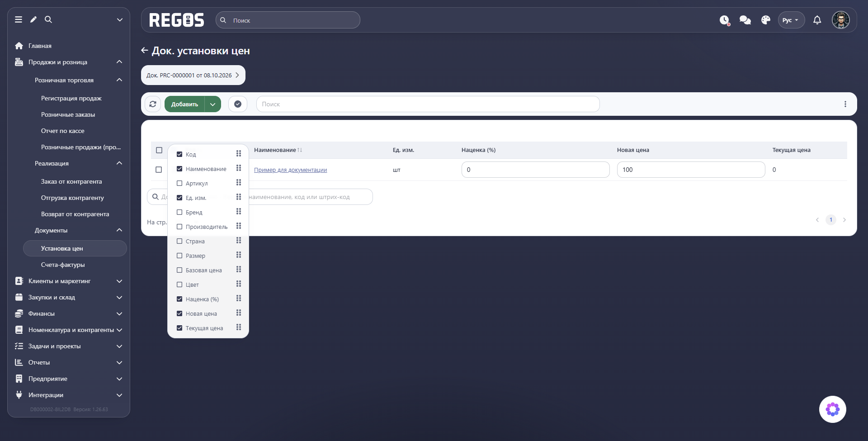
Task: Click the Наценка (%) input field
Action: (535, 170)
